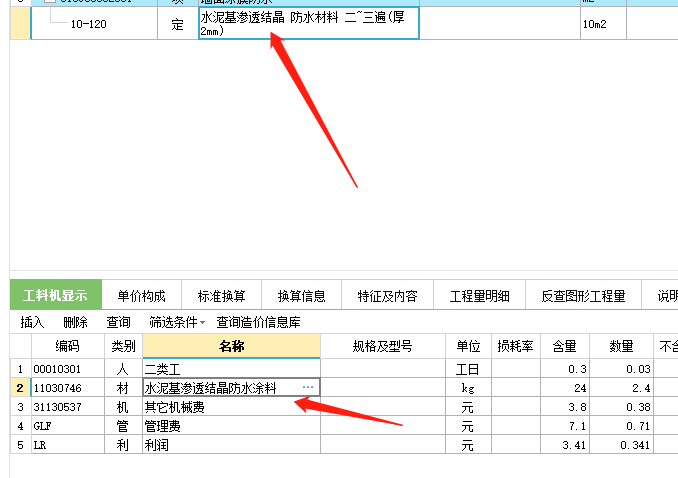
Task: Select the 二类工 name cell
Action: click(231, 369)
